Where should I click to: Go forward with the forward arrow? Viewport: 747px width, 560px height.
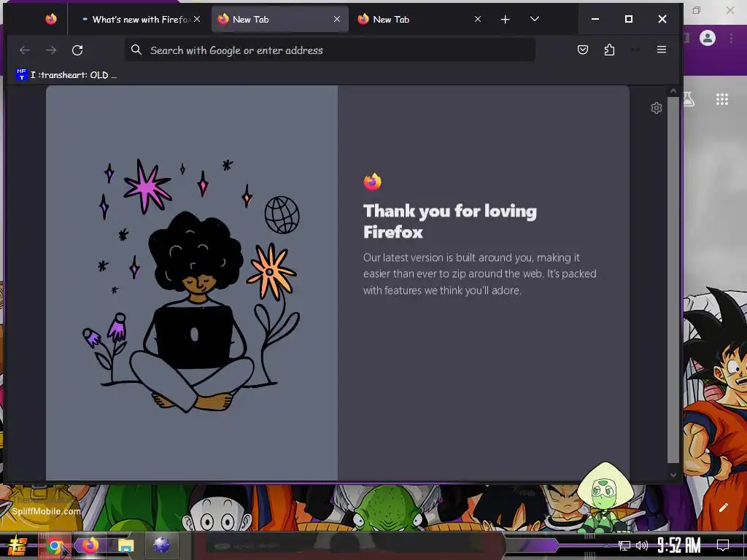pyautogui.click(x=52, y=50)
